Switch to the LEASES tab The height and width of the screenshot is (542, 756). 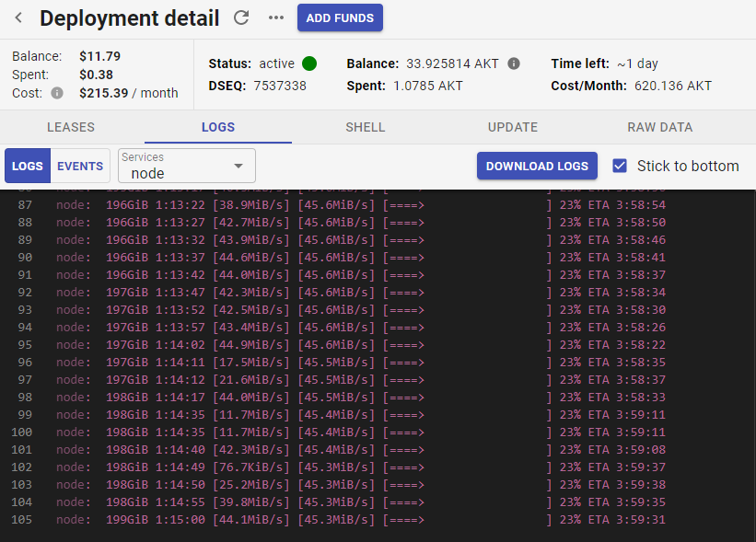pos(71,127)
